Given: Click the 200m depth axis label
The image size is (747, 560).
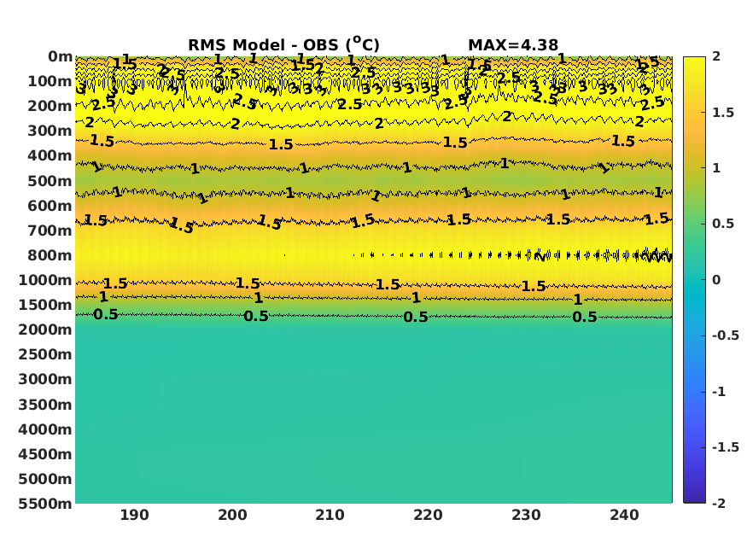Looking at the screenshot, I should (x=50, y=106).
